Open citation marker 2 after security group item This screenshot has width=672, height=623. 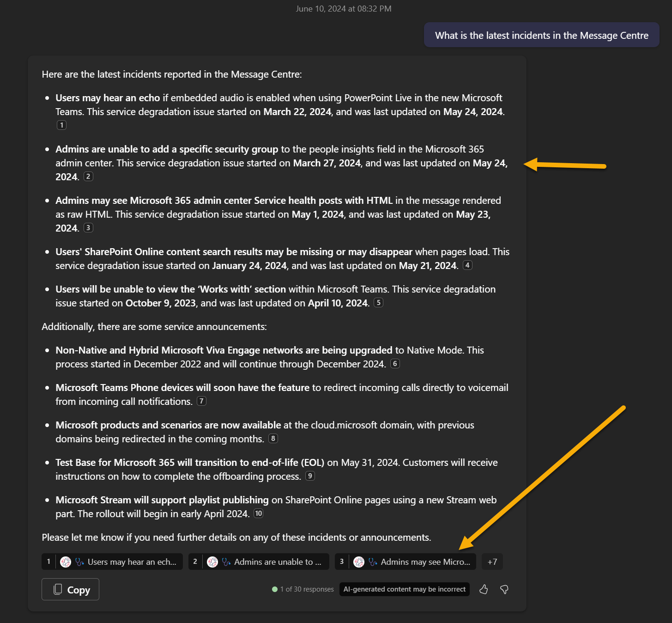coord(88,177)
